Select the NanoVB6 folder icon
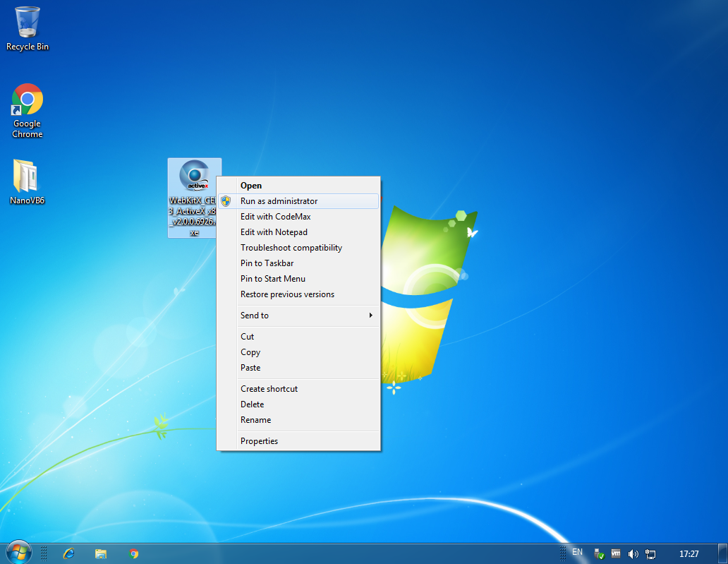The width and height of the screenshot is (728, 564). [27, 181]
